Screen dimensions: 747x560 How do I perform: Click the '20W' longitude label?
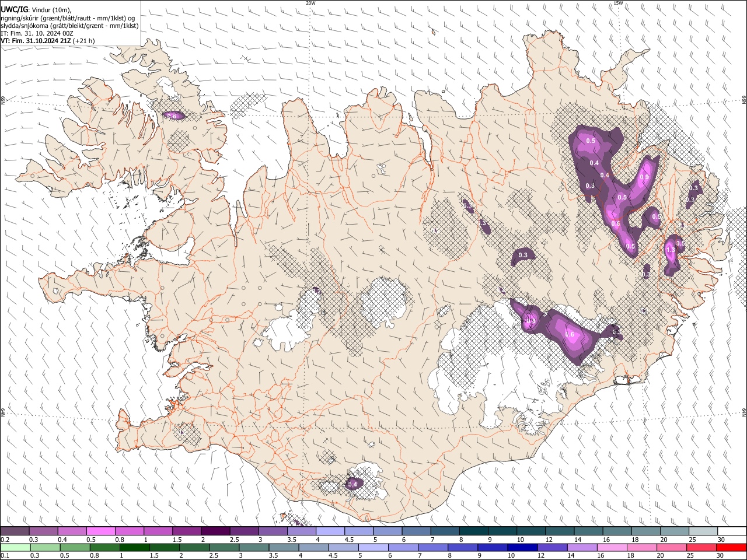[x=311, y=3]
